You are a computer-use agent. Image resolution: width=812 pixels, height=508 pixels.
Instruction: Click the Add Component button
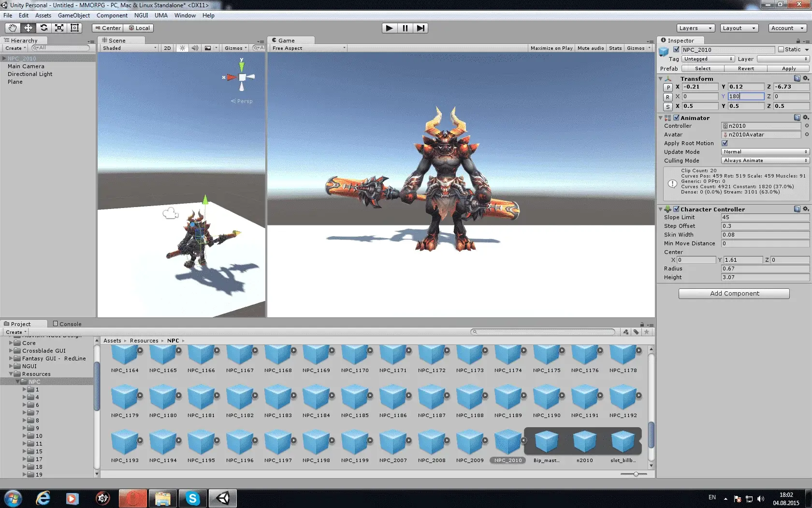(734, 294)
